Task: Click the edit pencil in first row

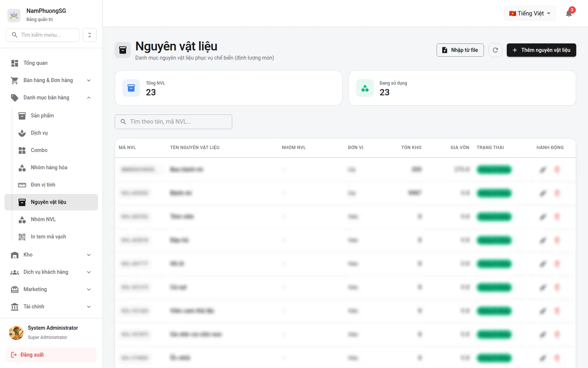Action: tap(543, 170)
